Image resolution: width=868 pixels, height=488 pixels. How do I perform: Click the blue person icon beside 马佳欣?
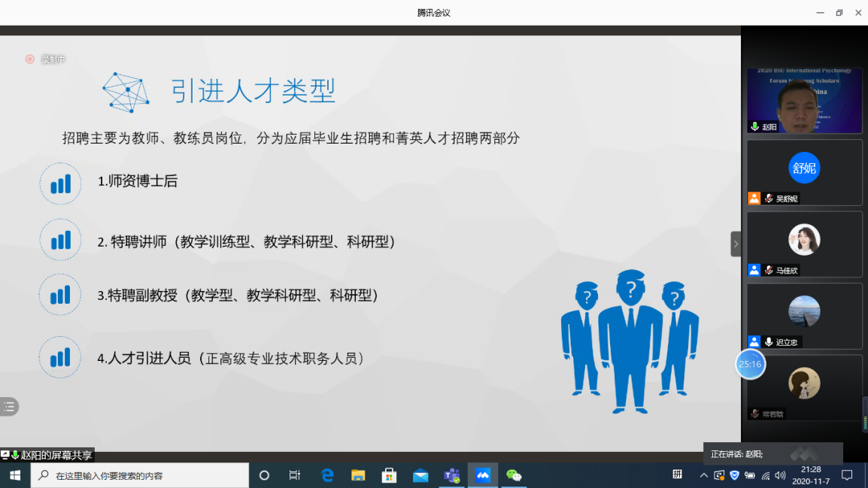pos(754,270)
